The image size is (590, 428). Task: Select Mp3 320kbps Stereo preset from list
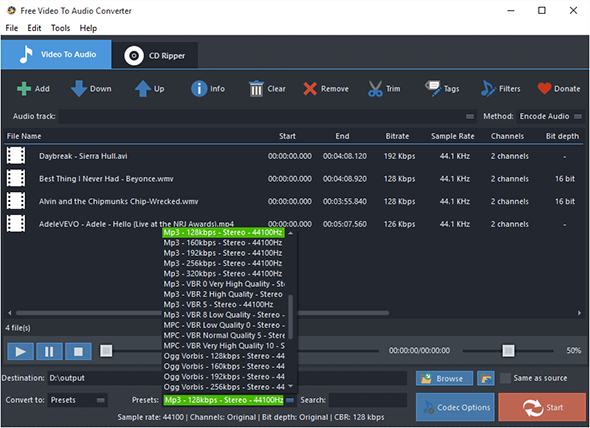(223, 274)
